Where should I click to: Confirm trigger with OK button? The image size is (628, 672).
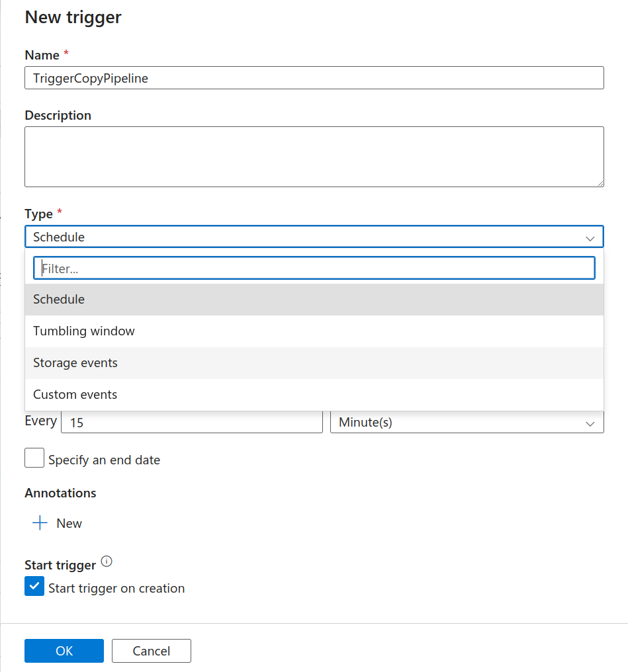point(64,651)
